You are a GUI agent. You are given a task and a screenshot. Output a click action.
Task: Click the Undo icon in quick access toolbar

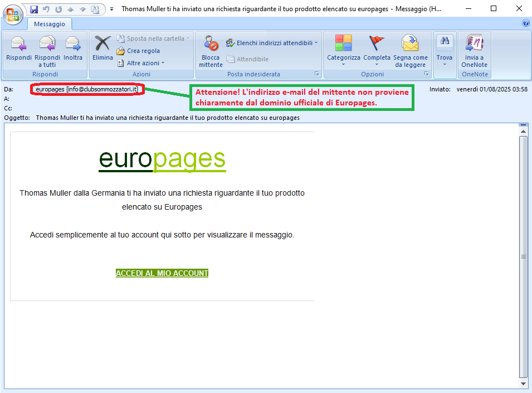(46, 9)
